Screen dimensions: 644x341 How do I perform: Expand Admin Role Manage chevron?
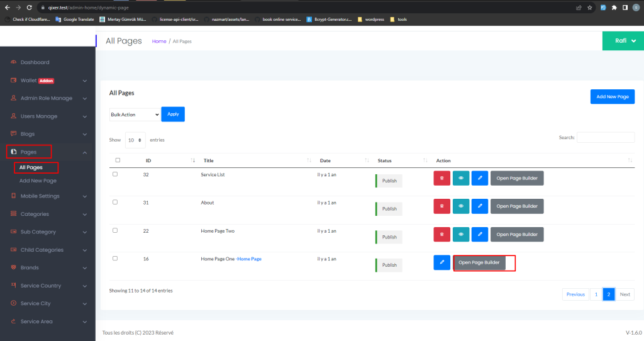coord(85,99)
